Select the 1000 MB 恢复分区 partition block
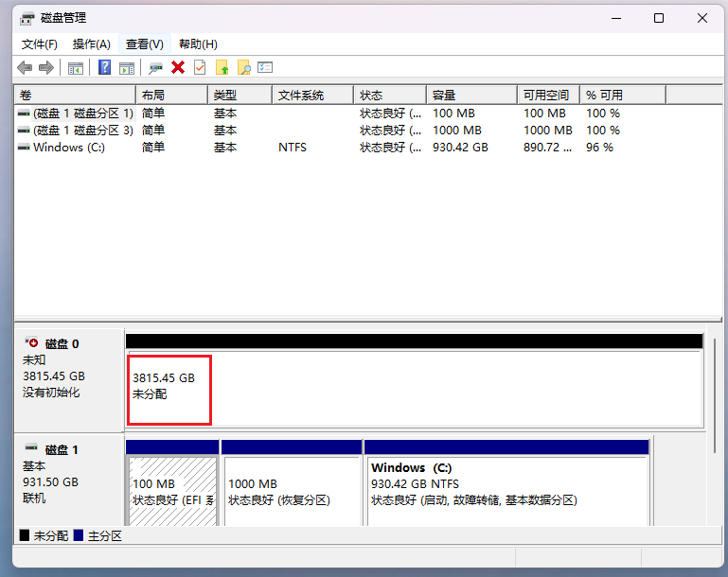Image resolution: width=728 pixels, height=577 pixels. 292,483
